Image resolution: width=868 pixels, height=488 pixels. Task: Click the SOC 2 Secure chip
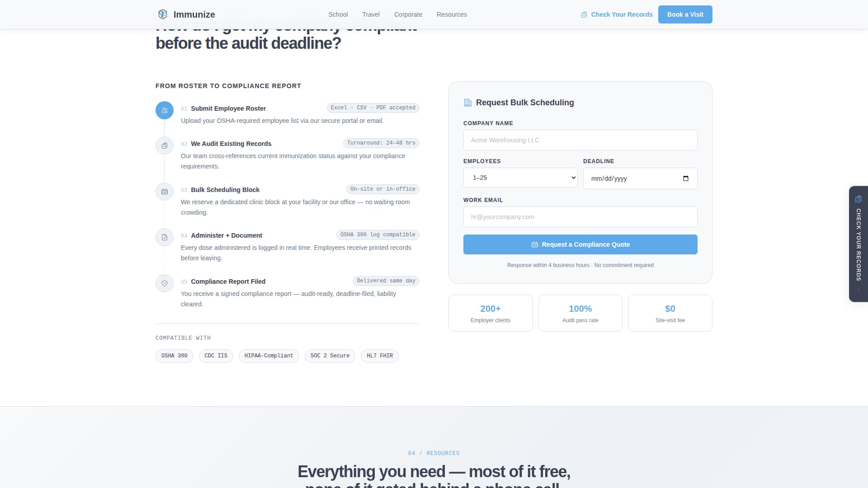pyautogui.click(x=330, y=356)
